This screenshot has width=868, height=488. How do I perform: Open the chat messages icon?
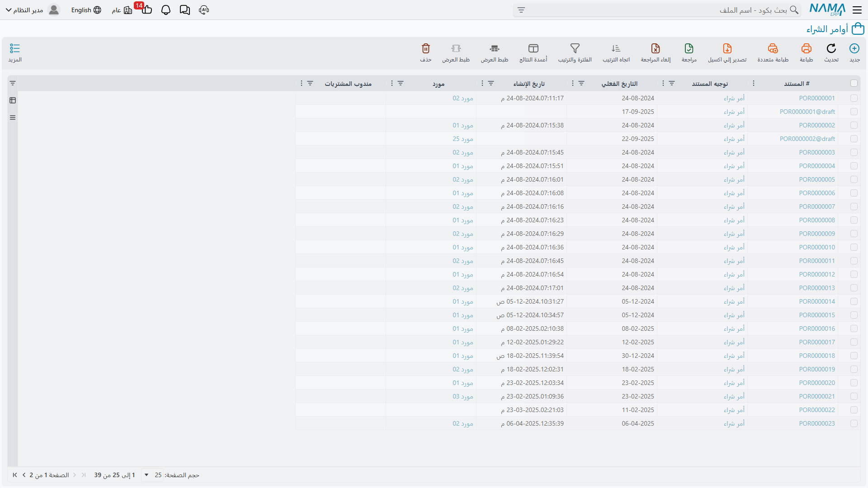pos(184,10)
